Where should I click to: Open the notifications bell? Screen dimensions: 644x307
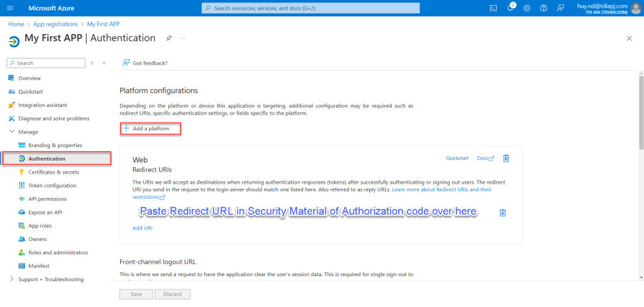pyautogui.click(x=510, y=8)
